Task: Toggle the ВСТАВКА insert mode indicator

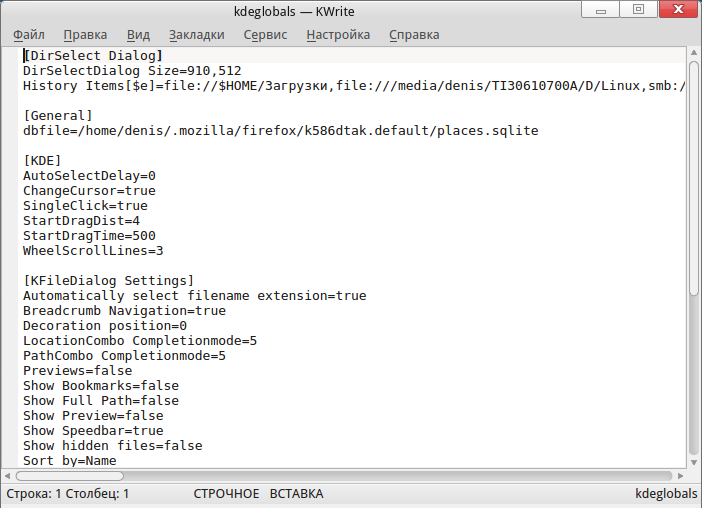Action: [296, 494]
